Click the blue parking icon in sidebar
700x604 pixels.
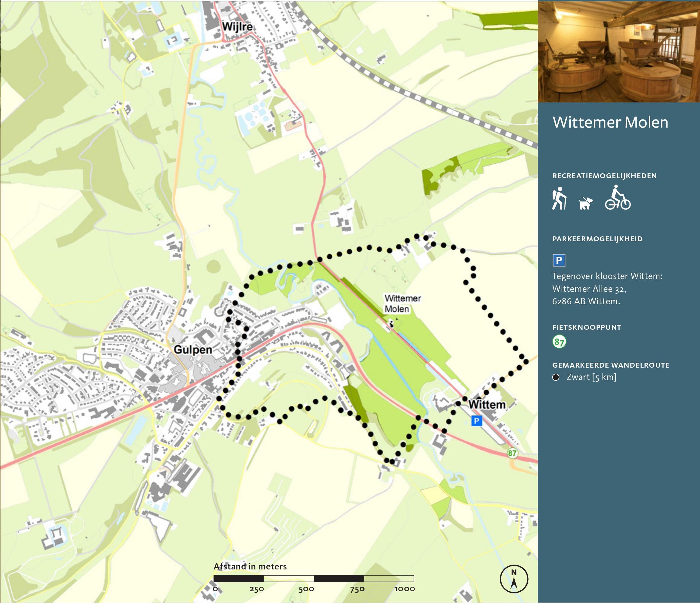559,260
